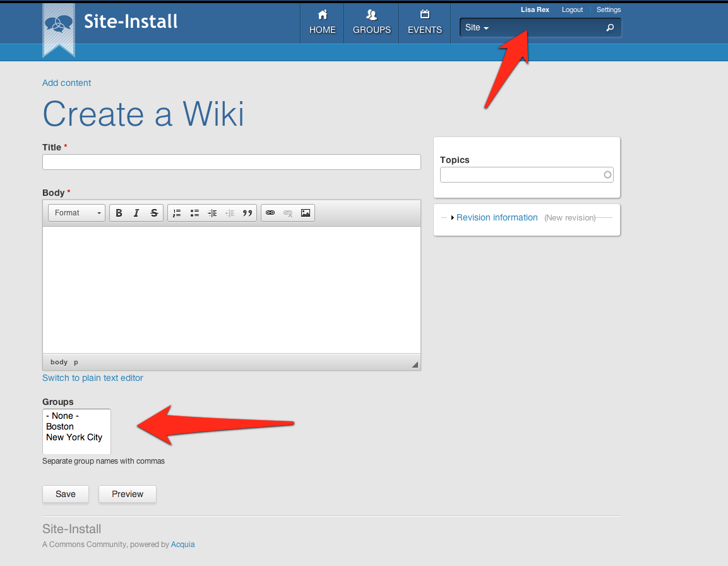Viewport: 728px width, 566px height.
Task: Click the Site-Install site title
Action: tap(131, 21)
